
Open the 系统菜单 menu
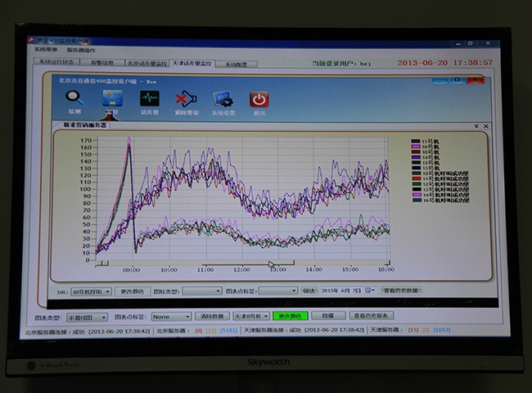(x=47, y=50)
